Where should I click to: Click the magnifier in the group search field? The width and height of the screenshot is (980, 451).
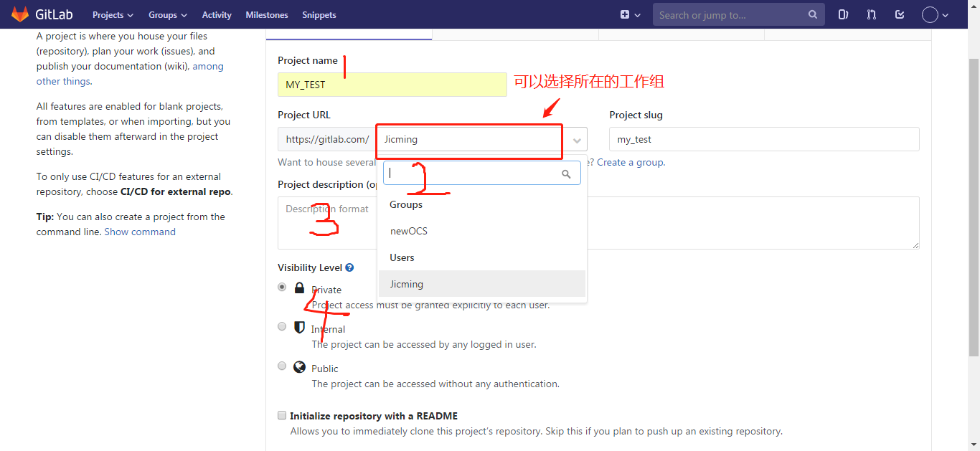pyautogui.click(x=567, y=173)
